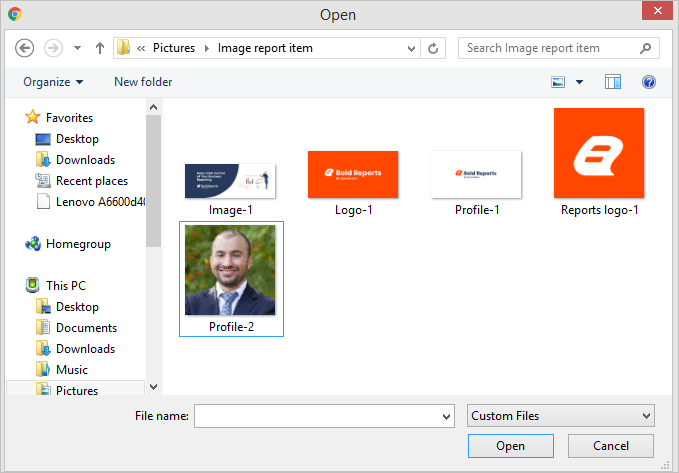This screenshot has width=679, height=473.
Task: Select the Profile-2 photo thumbnail
Action: pyautogui.click(x=230, y=270)
